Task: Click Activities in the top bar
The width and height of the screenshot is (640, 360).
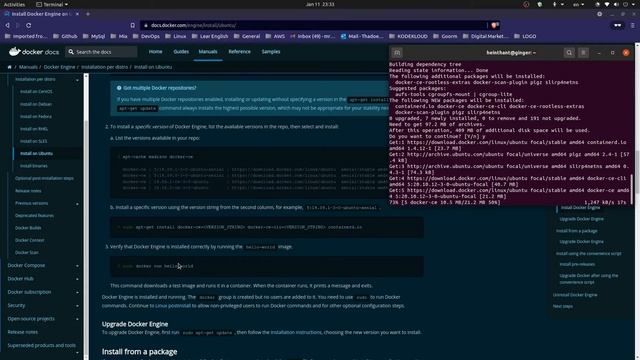Action: point(14,4)
